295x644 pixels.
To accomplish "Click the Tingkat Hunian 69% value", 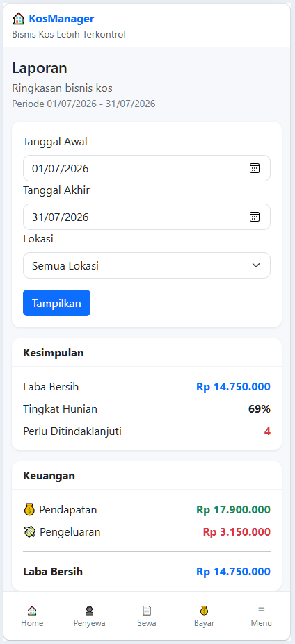I will [260, 409].
